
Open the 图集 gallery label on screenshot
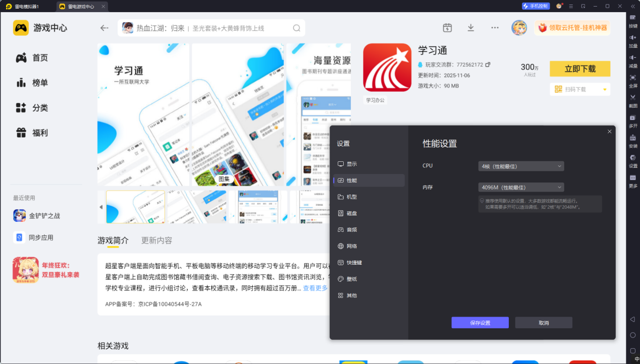pos(224,179)
